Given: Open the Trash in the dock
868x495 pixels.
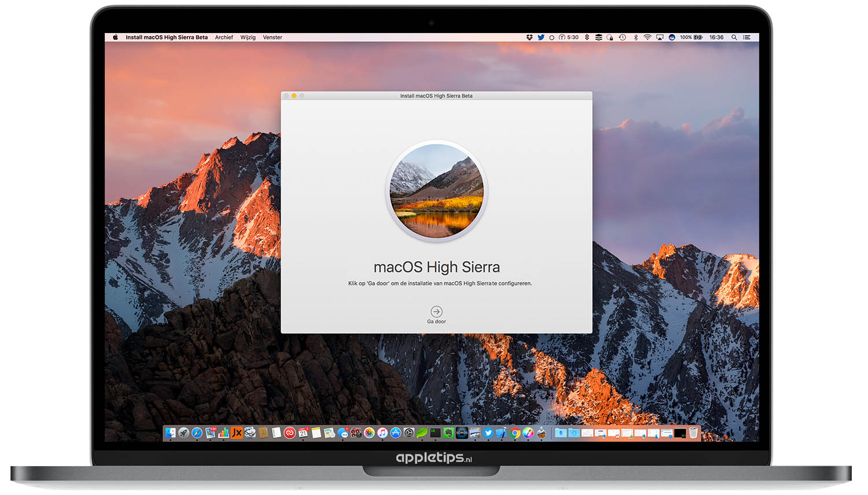Looking at the screenshot, I should tap(693, 433).
